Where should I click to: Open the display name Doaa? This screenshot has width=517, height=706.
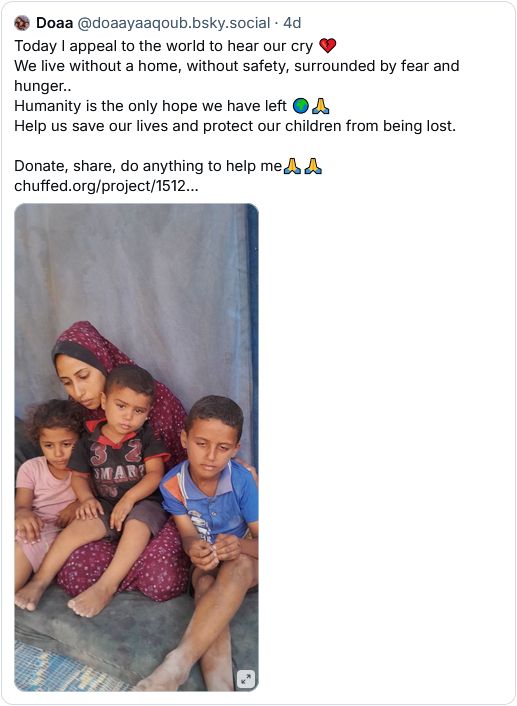(x=54, y=23)
